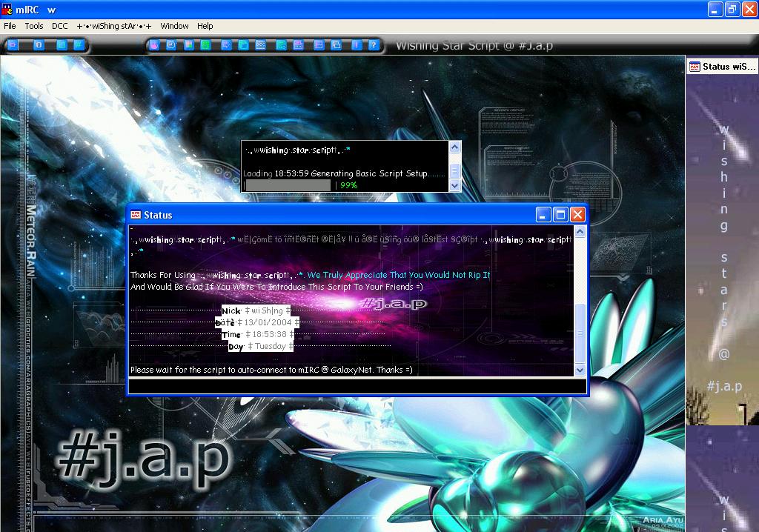Click the cyan window icon in toolbar
The width and height of the screenshot is (759, 532).
243,45
